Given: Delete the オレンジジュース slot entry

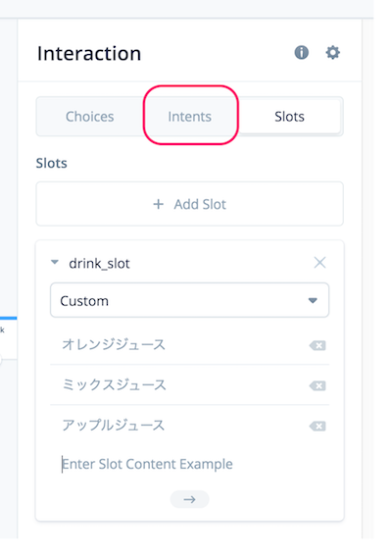Looking at the screenshot, I should pyautogui.click(x=318, y=345).
